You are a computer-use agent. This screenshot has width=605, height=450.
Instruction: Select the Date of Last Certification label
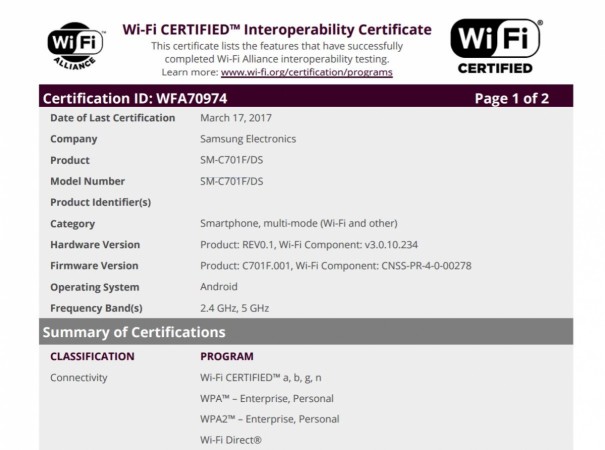[113, 118]
